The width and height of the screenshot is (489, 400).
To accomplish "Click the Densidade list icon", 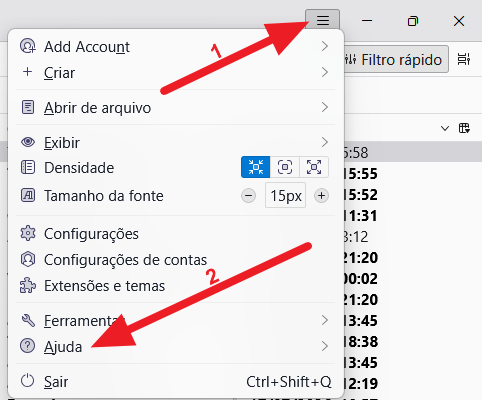I will (x=28, y=167).
